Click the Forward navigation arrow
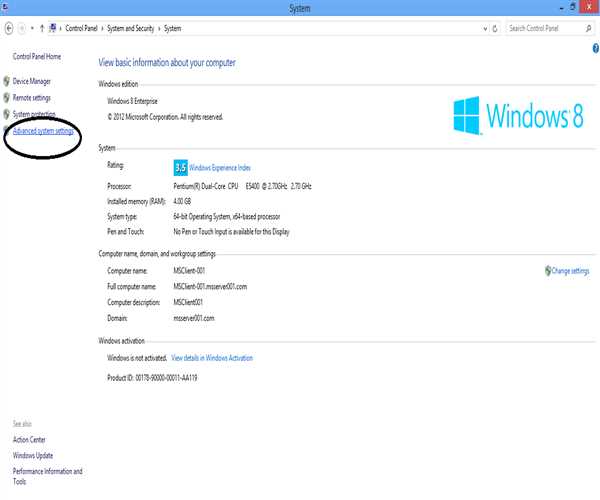This screenshot has height=500, width=600. click(x=22, y=28)
